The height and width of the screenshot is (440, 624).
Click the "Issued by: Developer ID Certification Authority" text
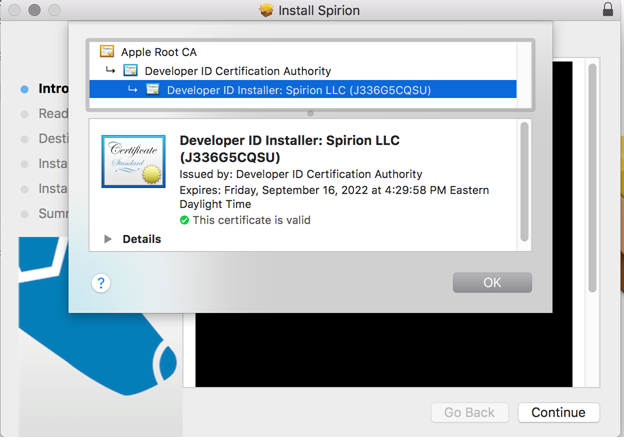click(x=301, y=174)
